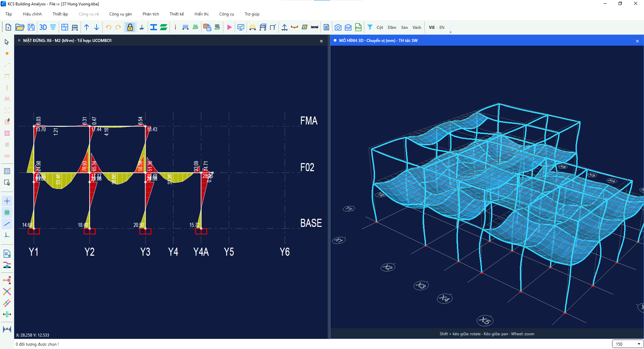This screenshot has height=349, width=644.
Task: Toggle the model lock icon
Action: [130, 28]
